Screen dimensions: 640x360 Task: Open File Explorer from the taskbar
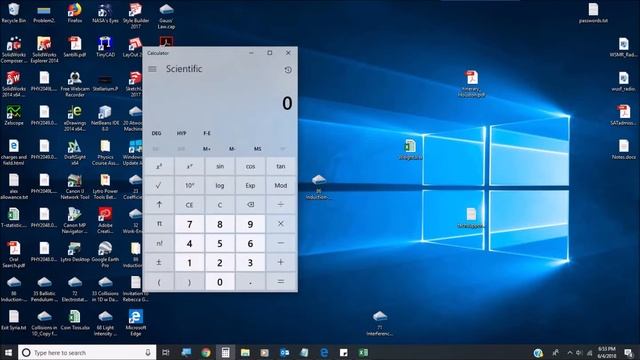pyautogui.click(x=245, y=352)
